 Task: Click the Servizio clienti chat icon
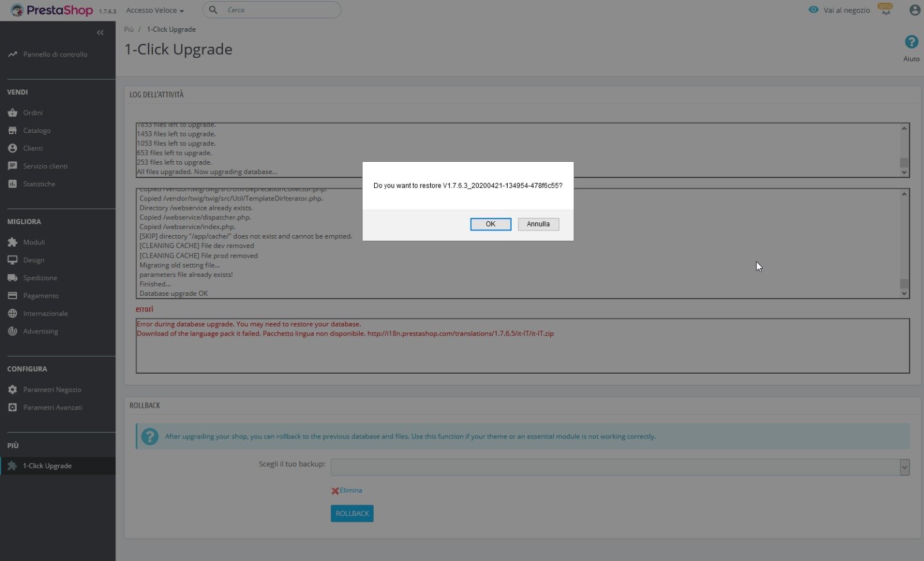pyautogui.click(x=13, y=166)
